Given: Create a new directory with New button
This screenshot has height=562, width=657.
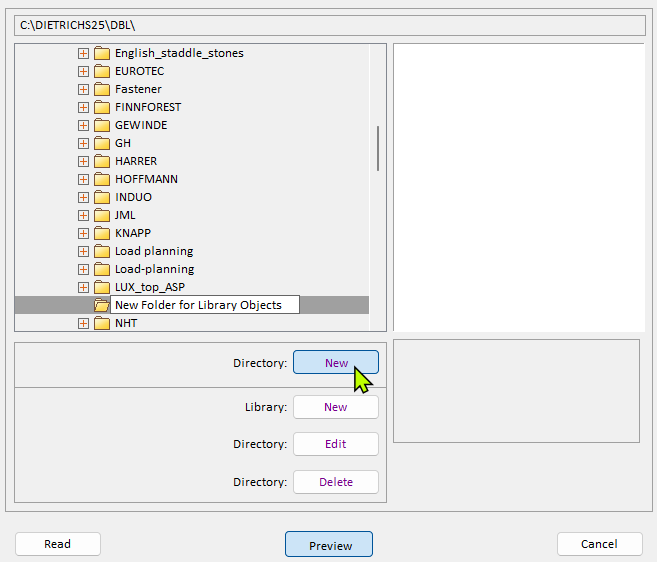Looking at the screenshot, I should click(336, 363).
